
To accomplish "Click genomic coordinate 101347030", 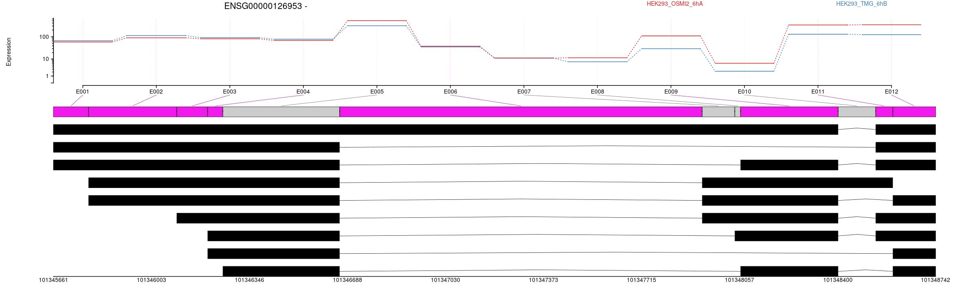I will pos(445,280).
